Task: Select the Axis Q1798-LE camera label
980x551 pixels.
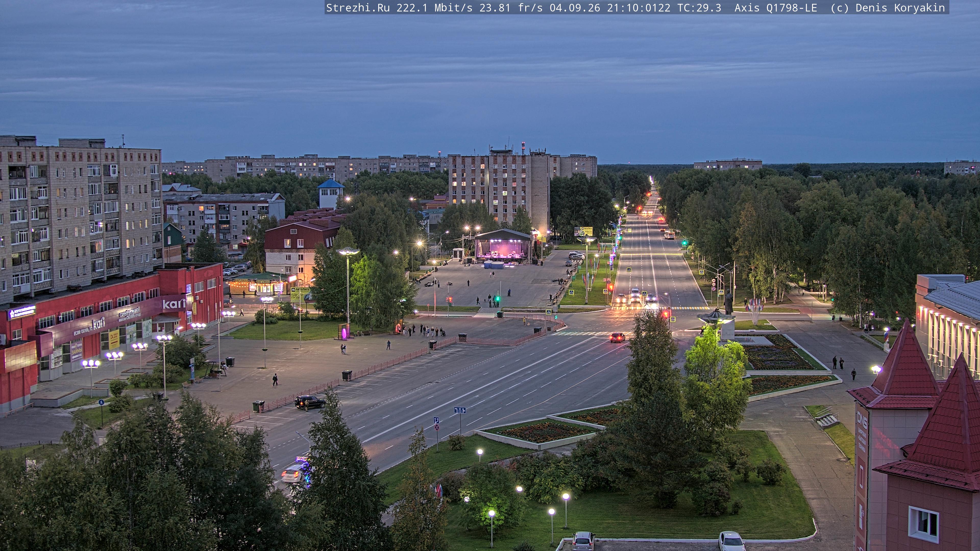Action: coord(776,8)
